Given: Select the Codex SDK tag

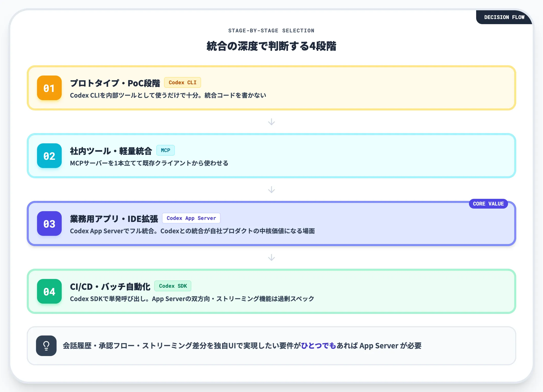Looking at the screenshot, I should coord(173,286).
